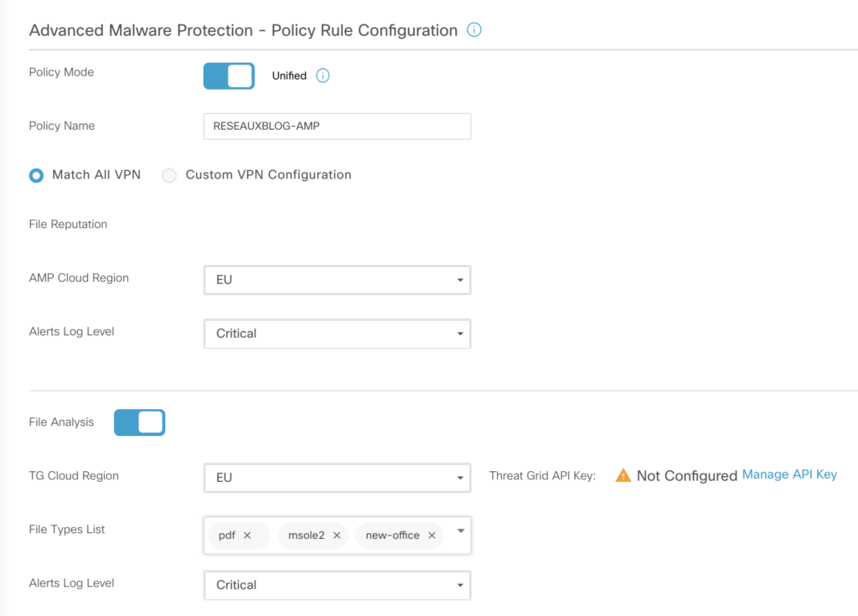Click the orange warning icon for API key
The width and height of the screenshot is (858, 616).
pyautogui.click(x=623, y=475)
